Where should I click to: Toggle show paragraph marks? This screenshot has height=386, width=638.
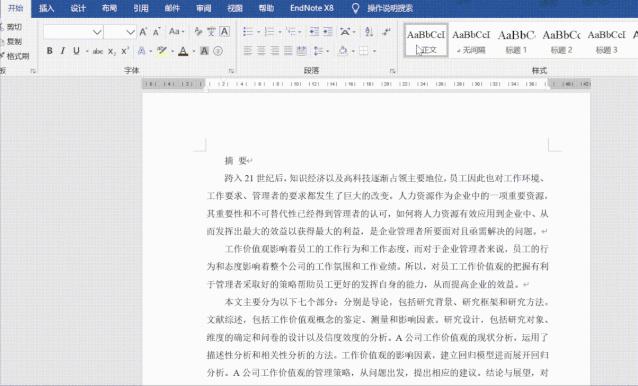[x=387, y=31]
